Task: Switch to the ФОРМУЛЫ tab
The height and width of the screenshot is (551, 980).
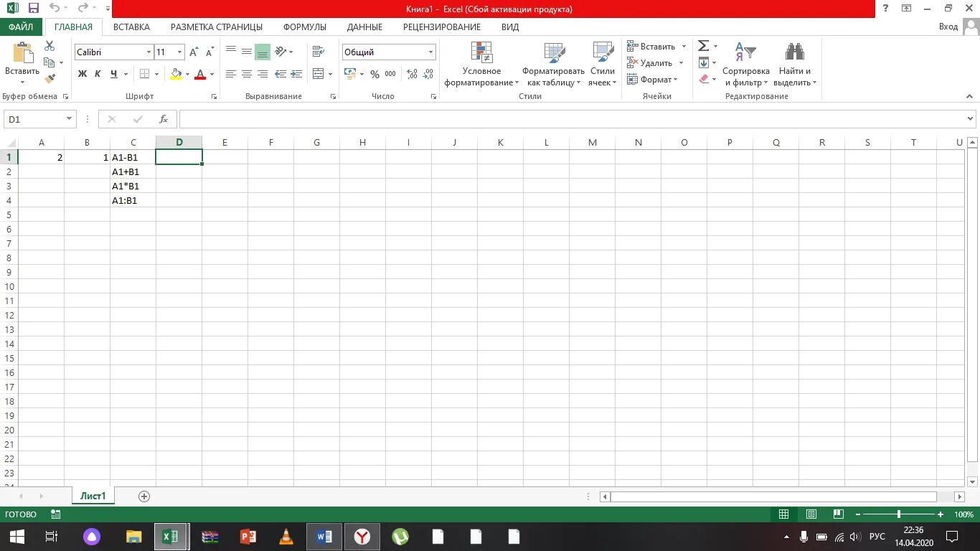Action: click(305, 27)
